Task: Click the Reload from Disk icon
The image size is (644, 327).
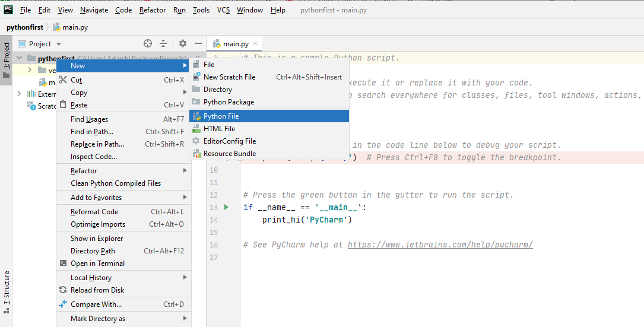Action: [x=63, y=290]
